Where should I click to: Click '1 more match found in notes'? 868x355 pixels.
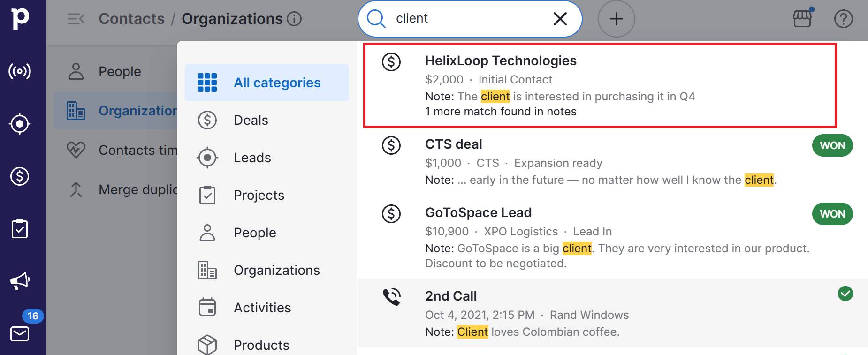[x=501, y=112]
